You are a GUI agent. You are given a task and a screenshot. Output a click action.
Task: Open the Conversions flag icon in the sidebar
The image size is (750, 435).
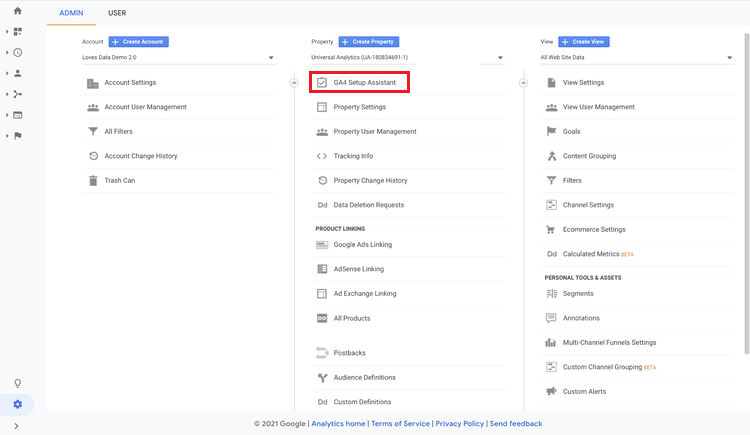[x=18, y=136]
